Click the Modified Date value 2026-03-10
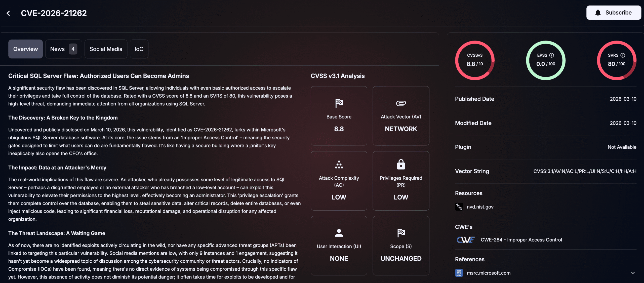 [x=623, y=123]
